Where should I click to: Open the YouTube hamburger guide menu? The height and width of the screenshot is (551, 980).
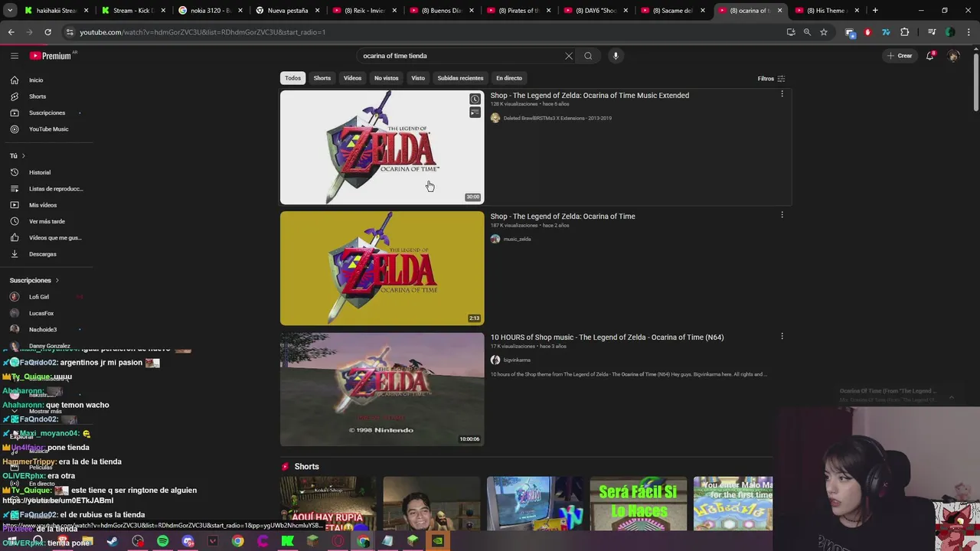(15, 56)
